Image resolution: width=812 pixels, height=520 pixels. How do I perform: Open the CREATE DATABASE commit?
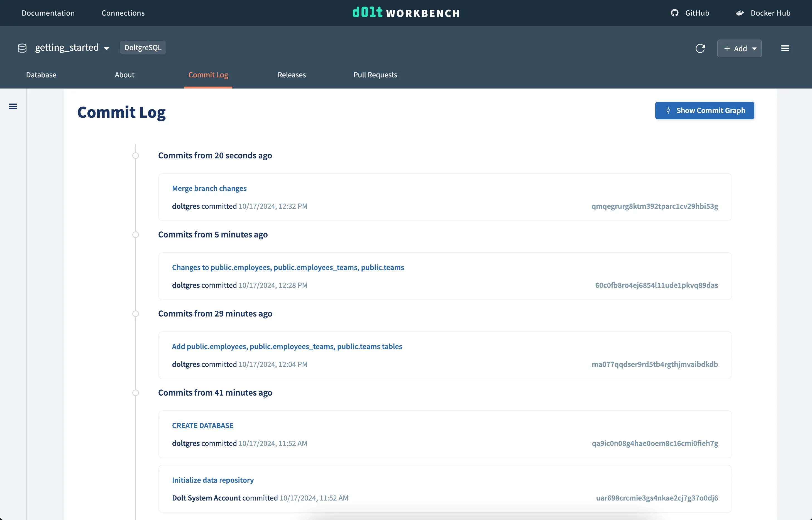click(x=203, y=425)
